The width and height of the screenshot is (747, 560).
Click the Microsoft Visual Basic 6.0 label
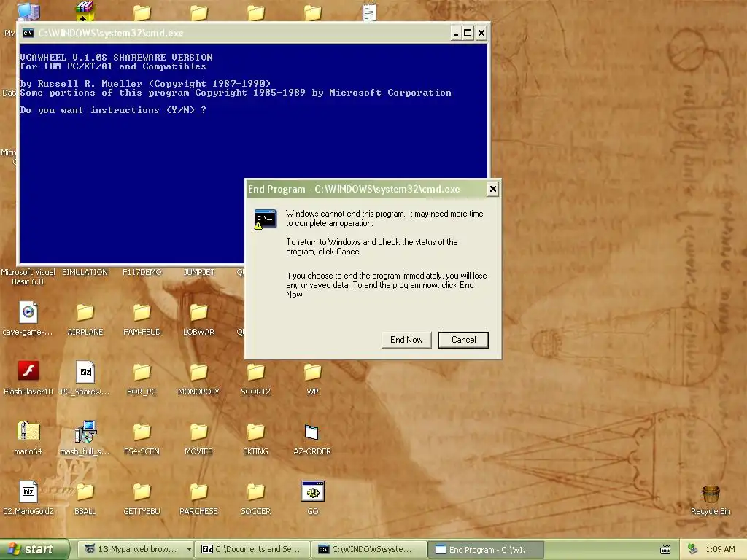click(x=28, y=276)
